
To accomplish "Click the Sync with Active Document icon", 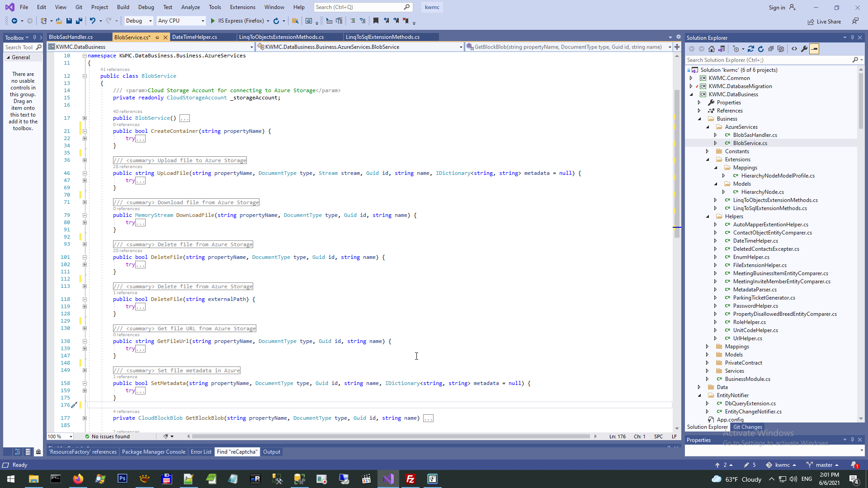I will [x=751, y=49].
